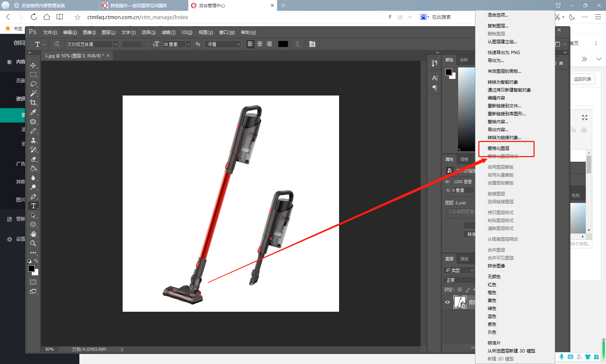Refresh the browser page

(x=34, y=17)
